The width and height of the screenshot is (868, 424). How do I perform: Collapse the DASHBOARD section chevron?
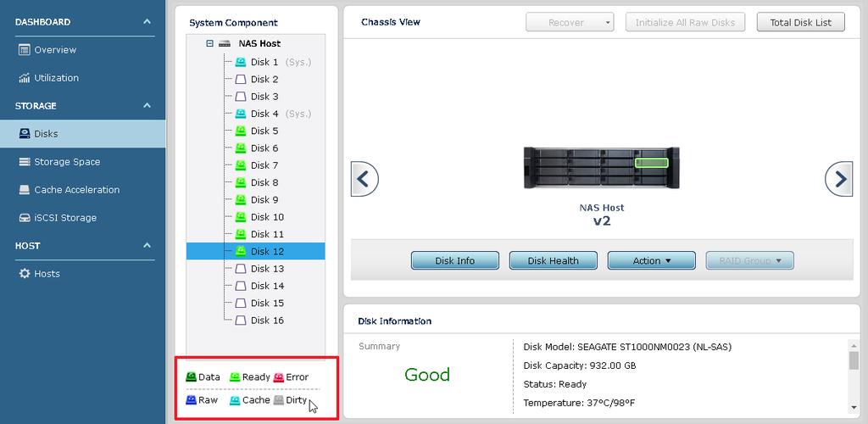point(147,21)
